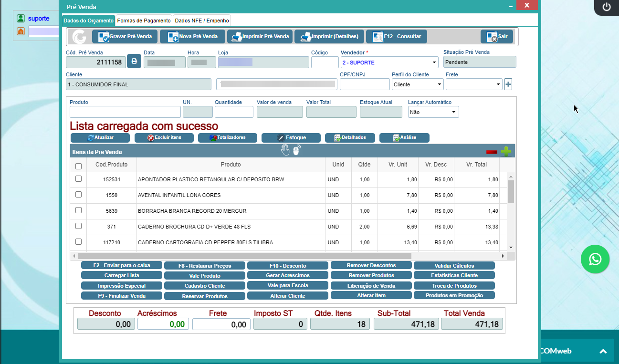619x364 pixels.
Task: Check the CADERNO BROCHURA CD D+ row
Action: click(79, 226)
